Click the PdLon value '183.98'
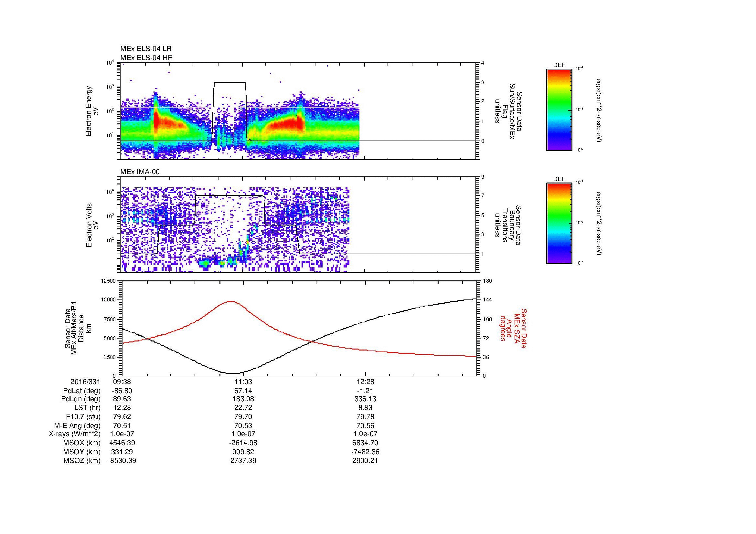 (x=243, y=399)
